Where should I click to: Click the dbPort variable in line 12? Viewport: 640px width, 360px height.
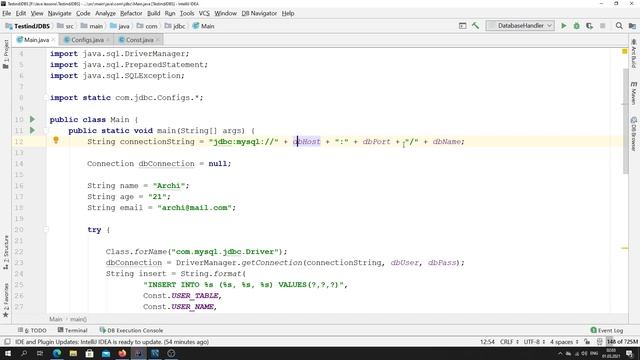click(x=376, y=142)
